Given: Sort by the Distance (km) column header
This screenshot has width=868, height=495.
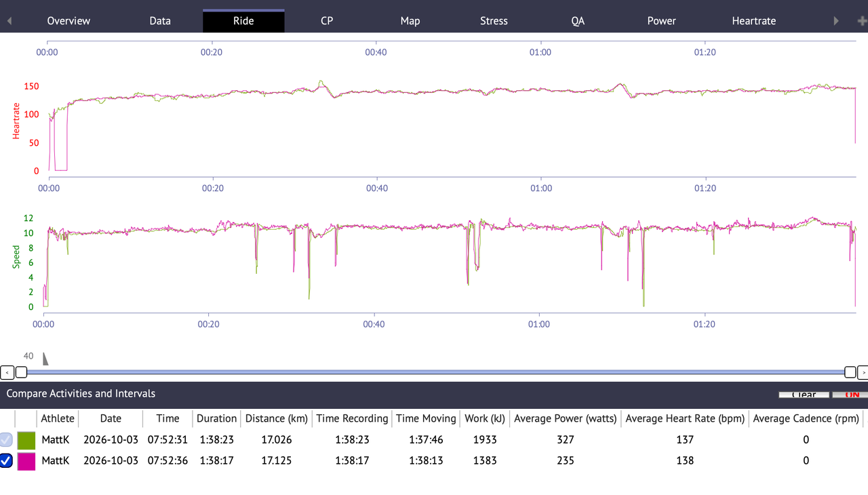Looking at the screenshot, I should tap(277, 418).
